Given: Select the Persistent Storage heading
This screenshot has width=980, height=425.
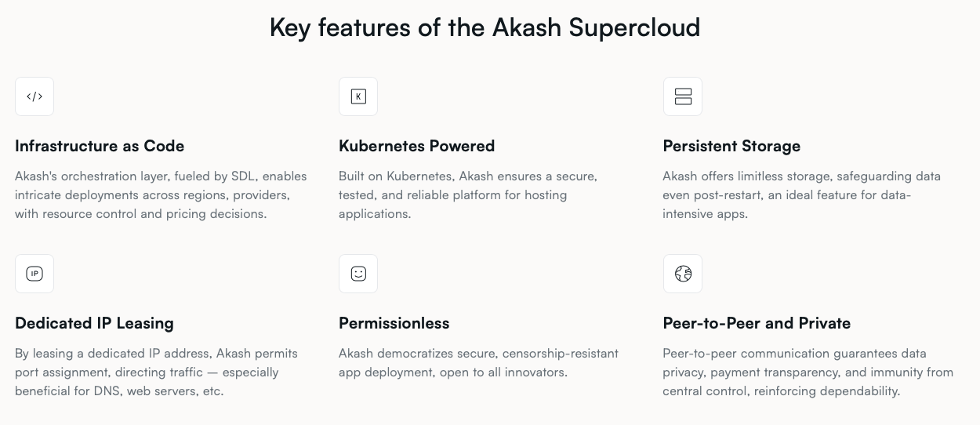Looking at the screenshot, I should click(731, 146).
